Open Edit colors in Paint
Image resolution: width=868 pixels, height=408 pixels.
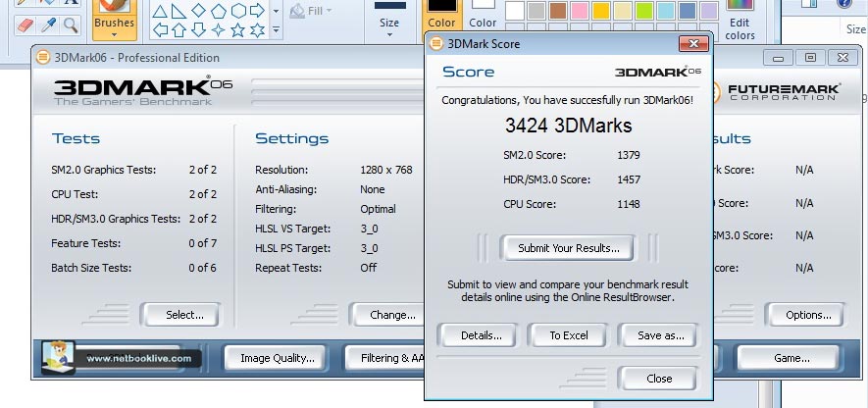(x=740, y=21)
